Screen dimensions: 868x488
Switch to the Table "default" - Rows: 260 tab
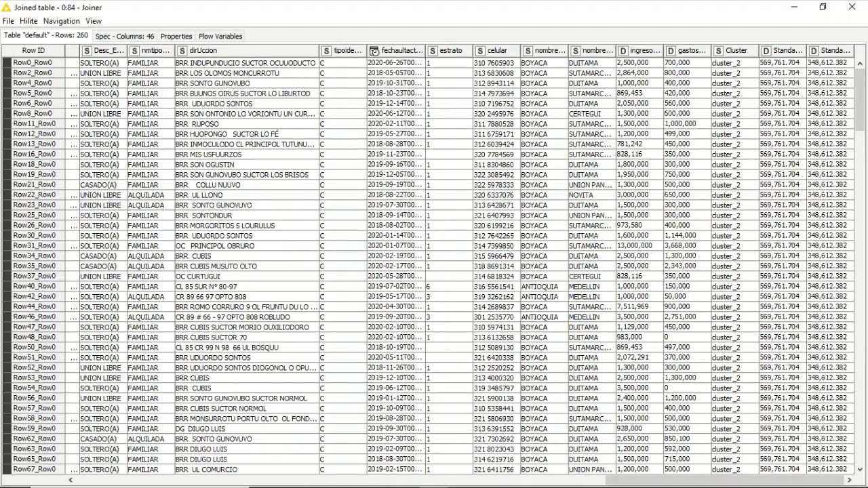(46, 35)
